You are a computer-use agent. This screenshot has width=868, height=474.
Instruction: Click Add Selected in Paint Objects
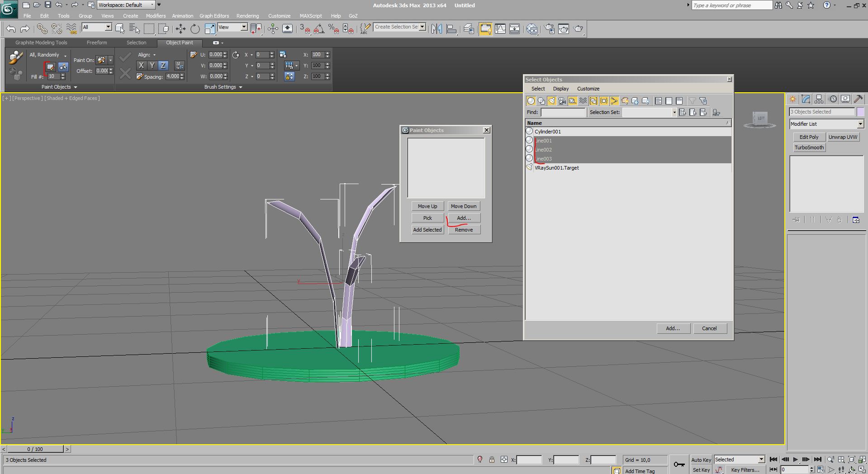pos(427,230)
